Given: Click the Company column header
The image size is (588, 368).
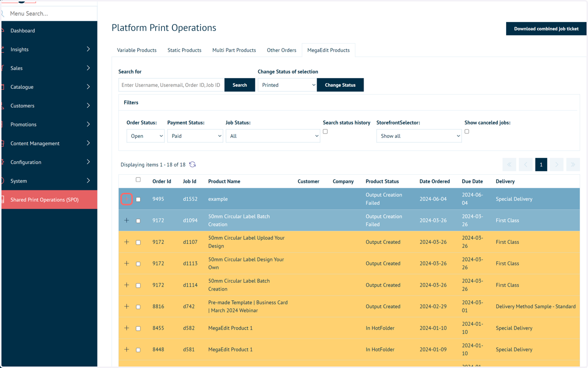Looking at the screenshot, I should [343, 182].
